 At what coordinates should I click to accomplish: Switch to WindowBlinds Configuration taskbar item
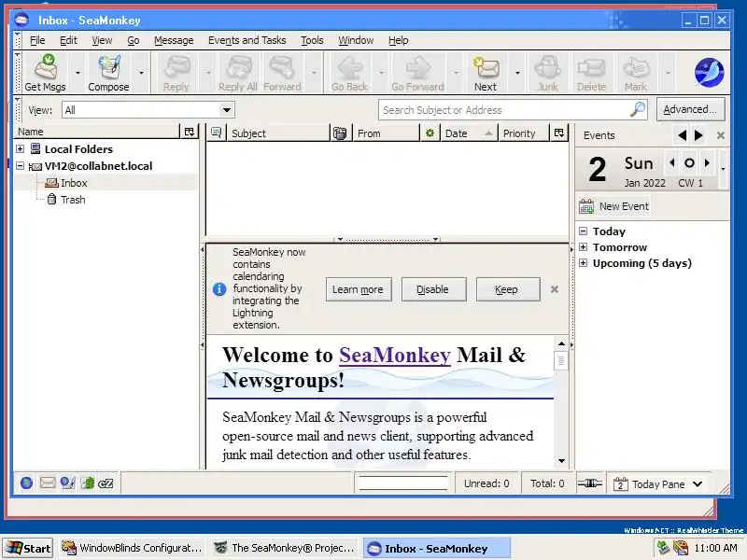(x=133, y=548)
